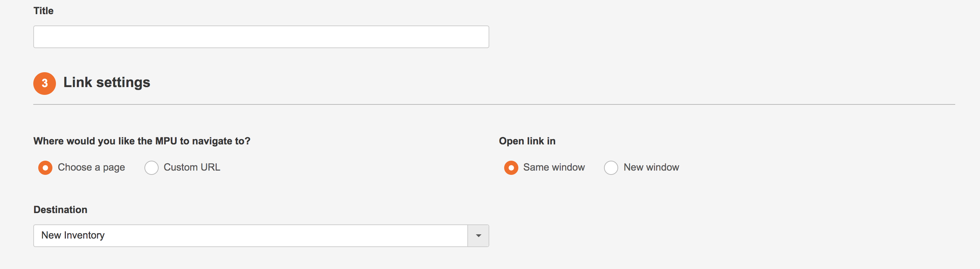
Task: Click the Title field label
Action: pos(43,11)
